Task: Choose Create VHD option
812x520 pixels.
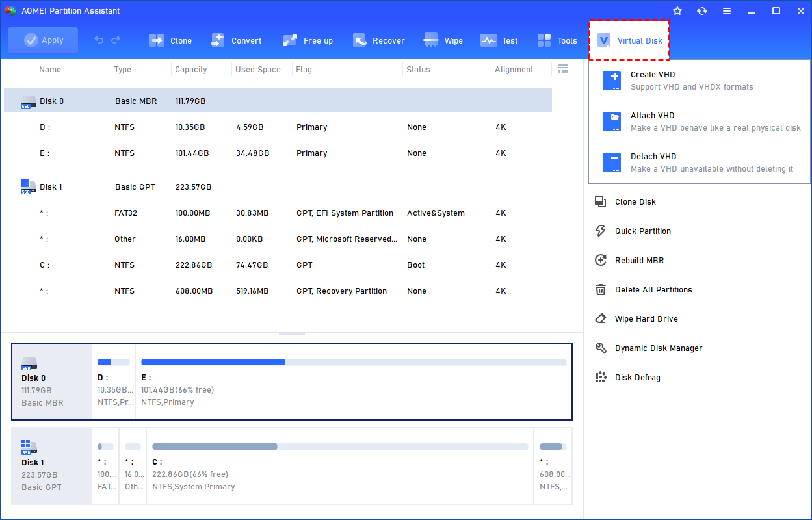Action: [700, 81]
